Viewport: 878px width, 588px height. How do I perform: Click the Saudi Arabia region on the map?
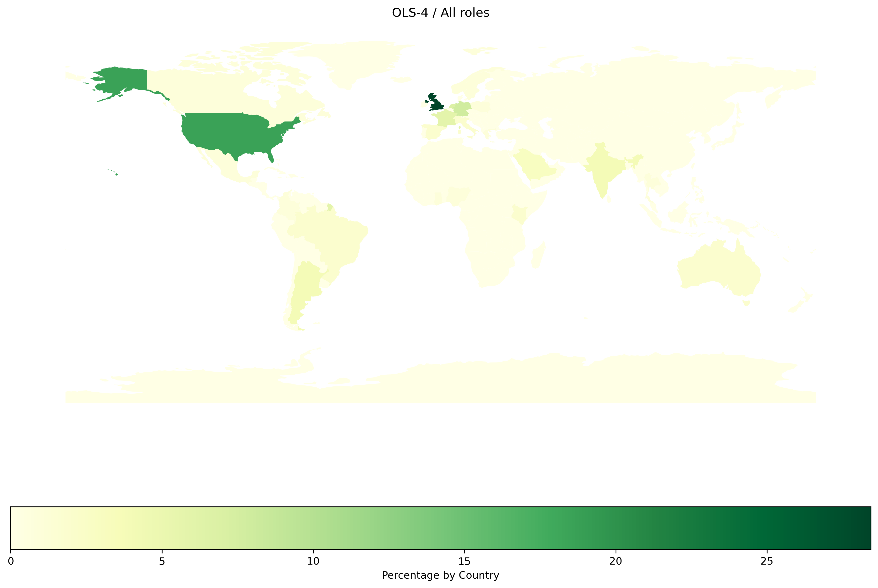click(535, 165)
